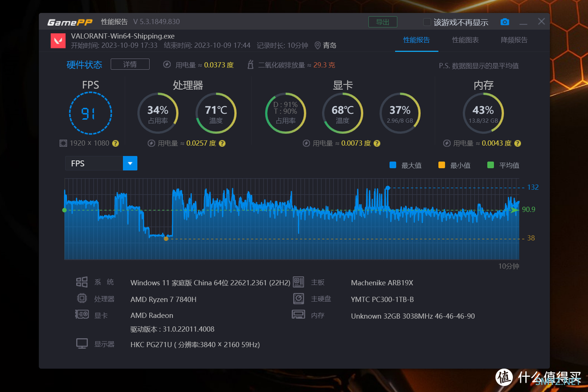Click the RAM icon beside 内存 in specs
This screenshot has height=392, width=588.
coord(298,314)
